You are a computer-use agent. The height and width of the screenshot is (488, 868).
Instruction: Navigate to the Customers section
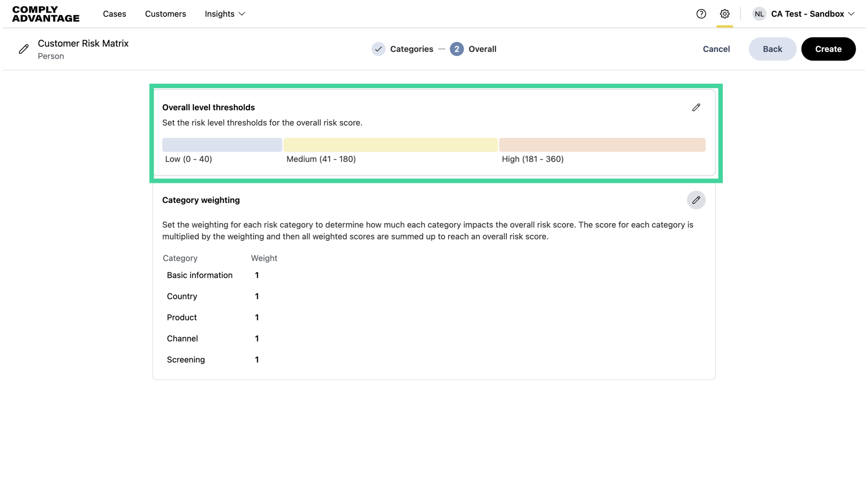click(x=165, y=14)
